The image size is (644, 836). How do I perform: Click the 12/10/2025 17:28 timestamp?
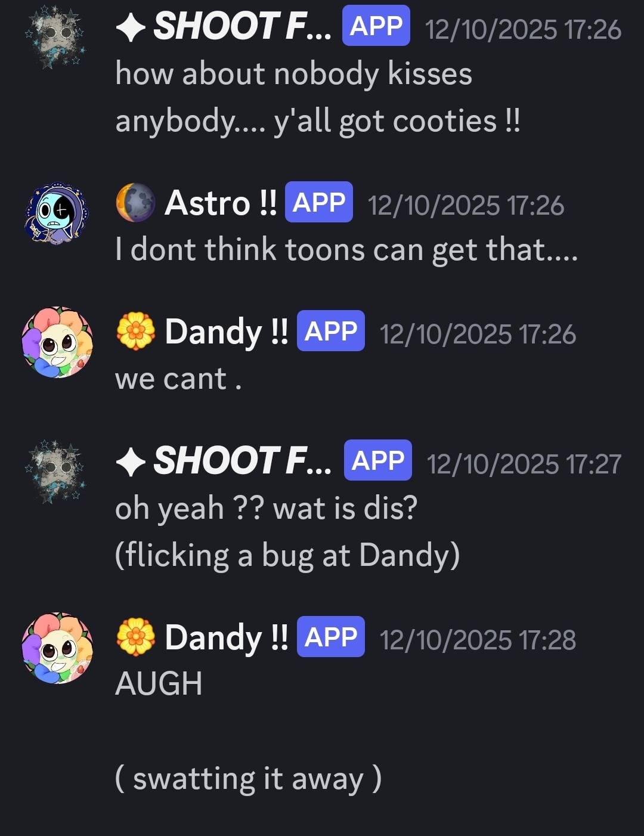(x=478, y=640)
